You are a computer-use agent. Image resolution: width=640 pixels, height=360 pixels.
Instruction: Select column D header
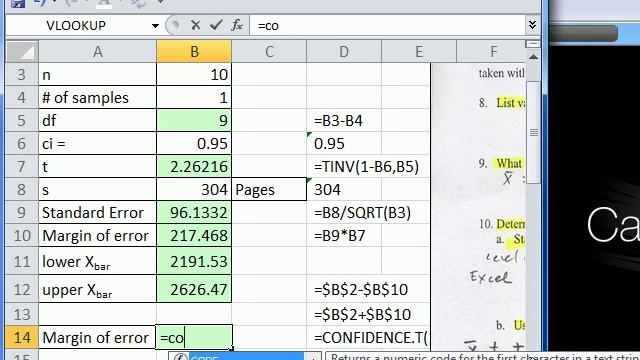tap(344, 51)
